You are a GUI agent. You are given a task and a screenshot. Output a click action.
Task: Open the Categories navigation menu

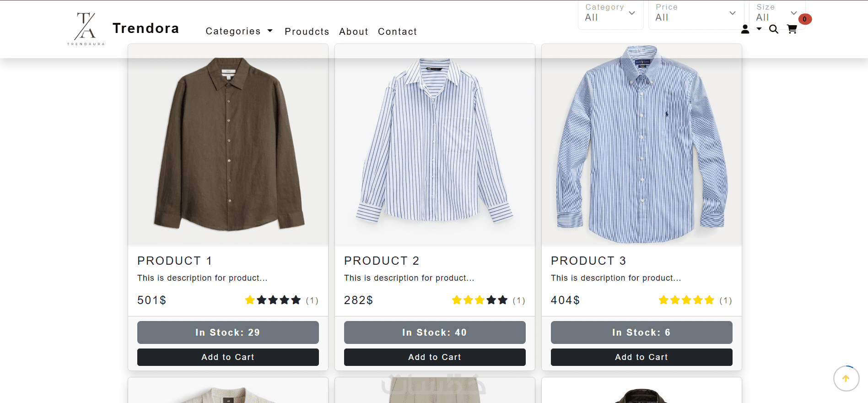coord(239,31)
